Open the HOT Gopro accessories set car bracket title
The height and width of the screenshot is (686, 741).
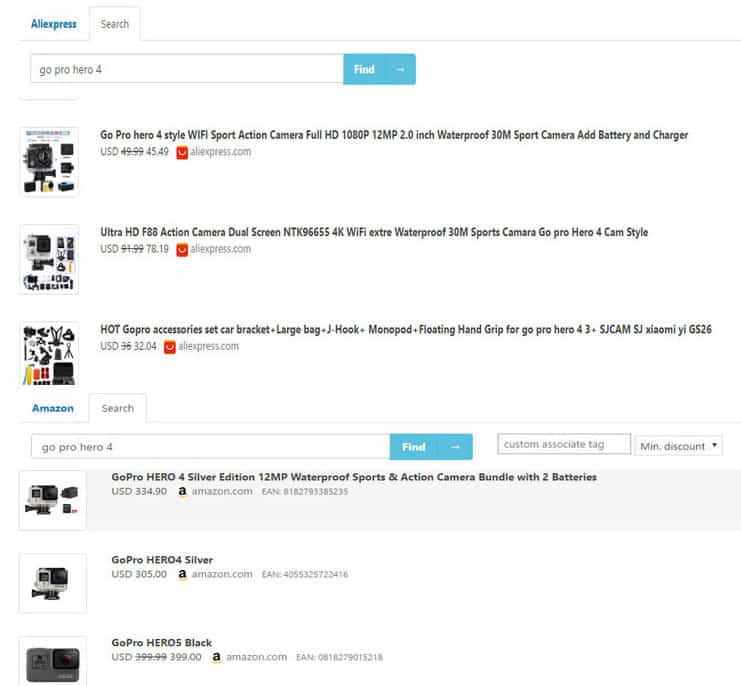[406, 330]
